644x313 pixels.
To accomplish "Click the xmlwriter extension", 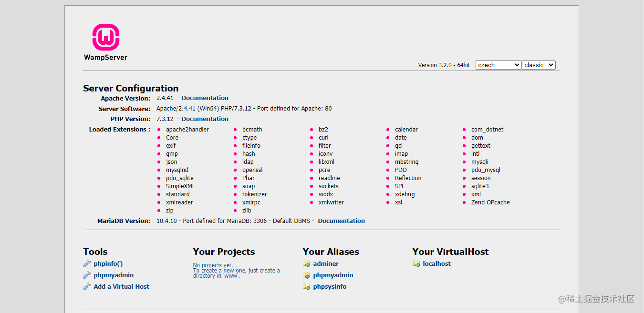I will (x=331, y=202).
